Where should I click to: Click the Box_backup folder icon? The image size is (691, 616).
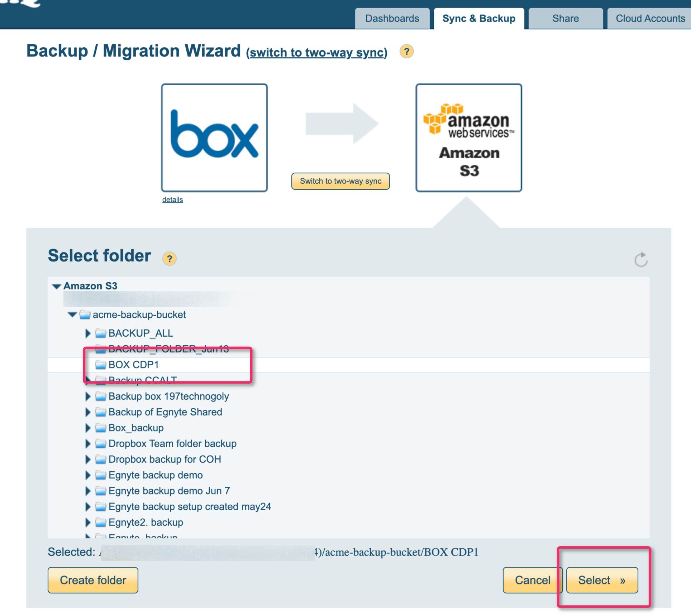click(101, 428)
